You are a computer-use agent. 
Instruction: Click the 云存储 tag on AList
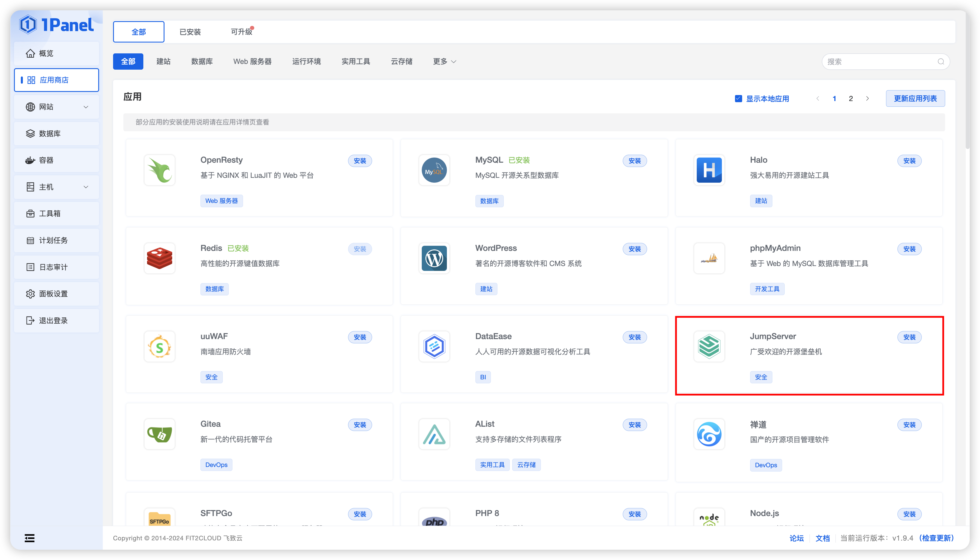(x=526, y=465)
